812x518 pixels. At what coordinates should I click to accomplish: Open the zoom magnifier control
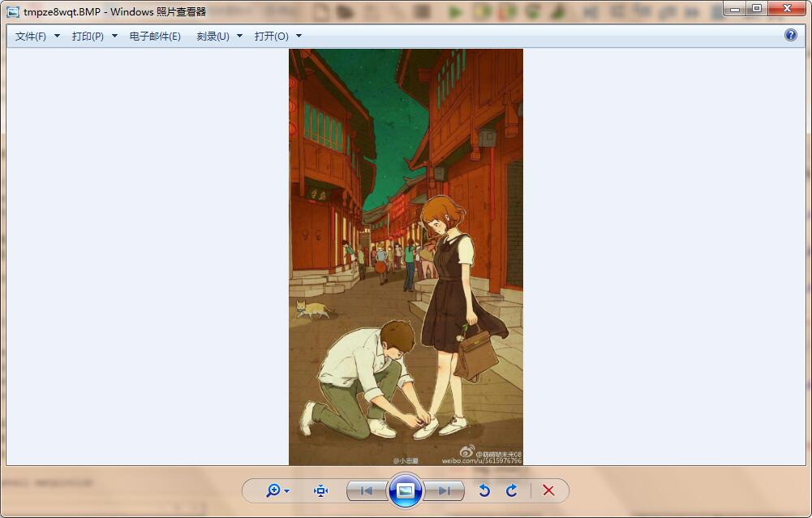pos(273,490)
